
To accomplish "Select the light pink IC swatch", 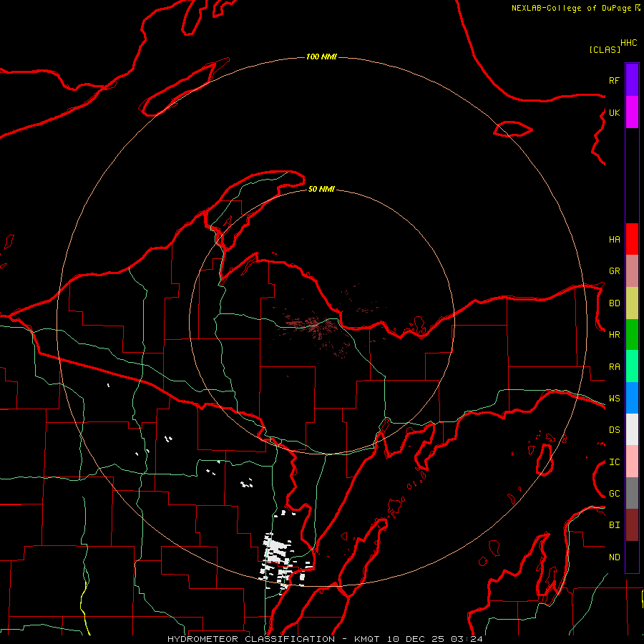I will tap(632, 462).
